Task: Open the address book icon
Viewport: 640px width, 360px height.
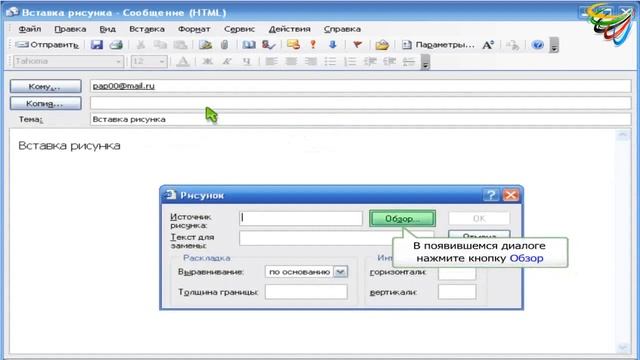Action: coord(249,44)
